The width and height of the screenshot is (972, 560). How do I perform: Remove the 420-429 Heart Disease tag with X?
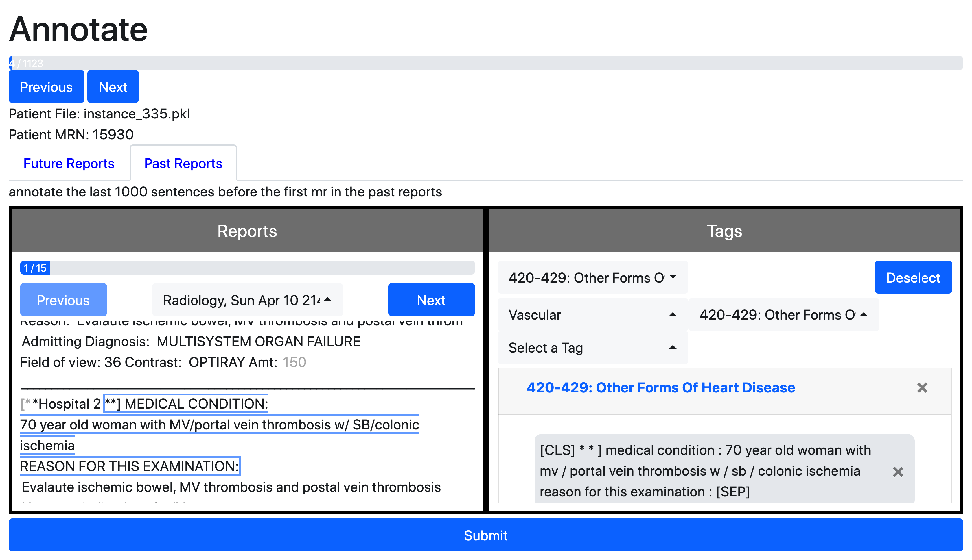(922, 388)
